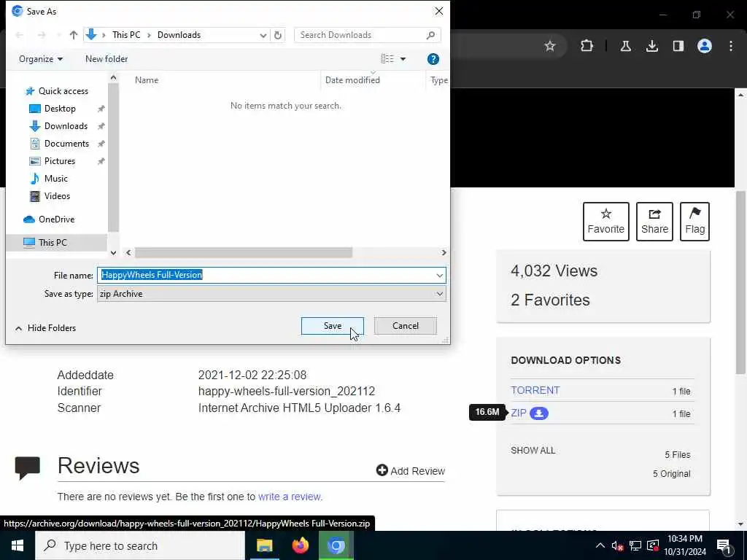Switch to Chrome in the taskbar
Viewport: 747px width, 560px height.
pos(336,545)
